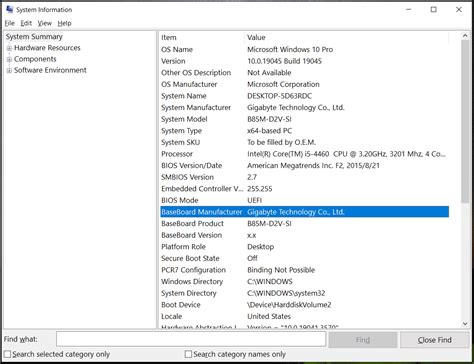Click the value x64-based PC
This screenshot has width=474, height=364.
(x=269, y=131)
